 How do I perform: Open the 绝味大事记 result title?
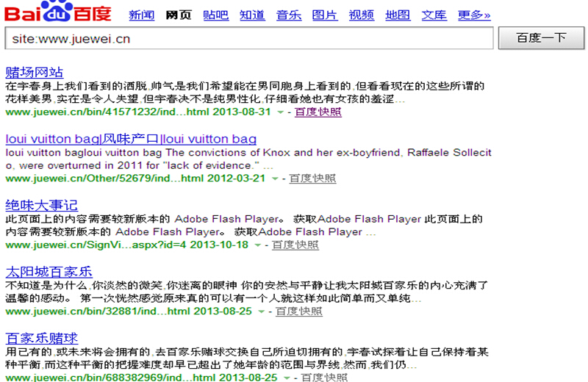(42, 205)
